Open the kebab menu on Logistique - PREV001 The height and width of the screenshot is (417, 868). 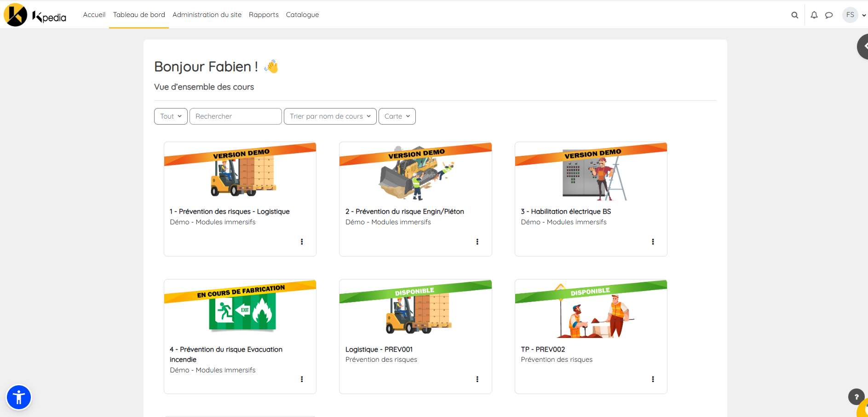tap(477, 379)
